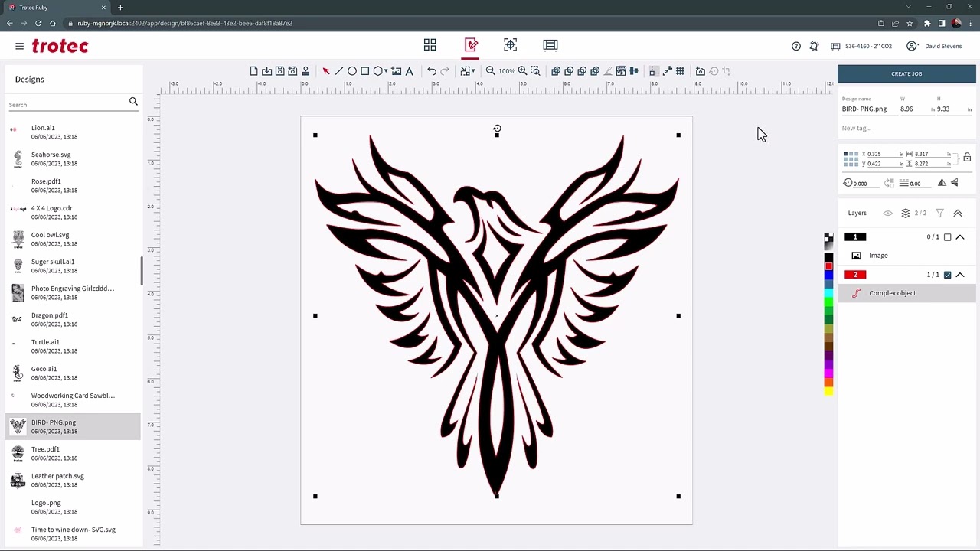This screenshot has width=980, height=551.
Task: Click the red layer 2 color tag
Action: 855,275
